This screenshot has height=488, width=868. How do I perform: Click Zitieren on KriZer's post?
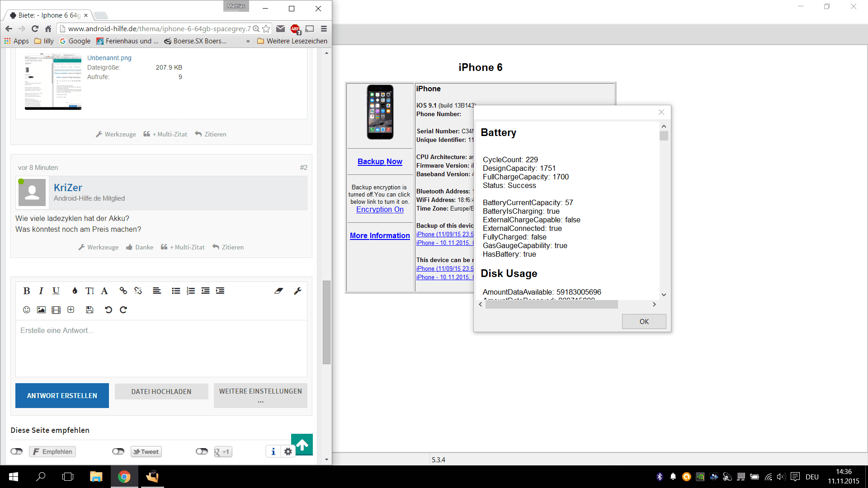228,247
